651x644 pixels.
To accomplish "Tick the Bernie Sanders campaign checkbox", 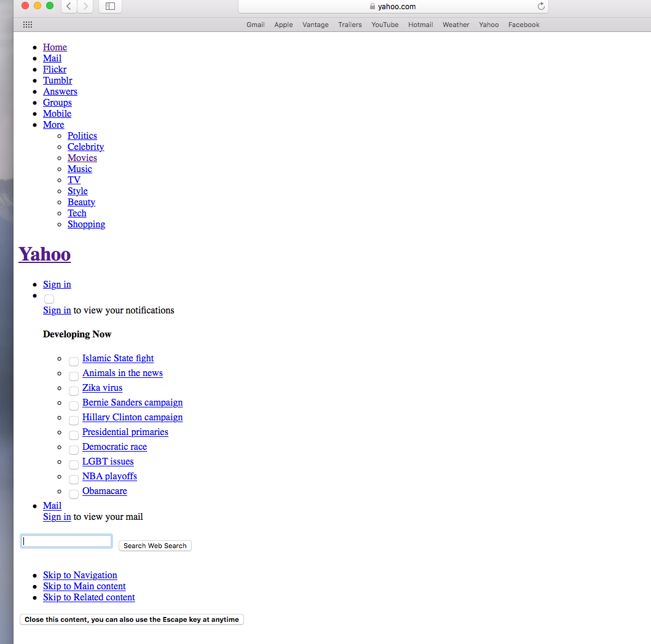I will (74, 406).
